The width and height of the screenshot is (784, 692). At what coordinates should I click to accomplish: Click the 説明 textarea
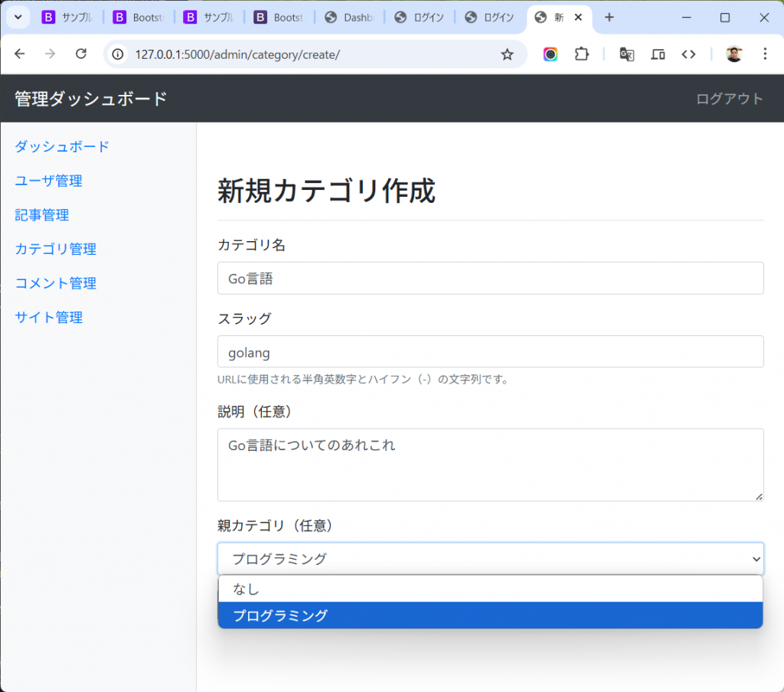click(x=491, y=465)
